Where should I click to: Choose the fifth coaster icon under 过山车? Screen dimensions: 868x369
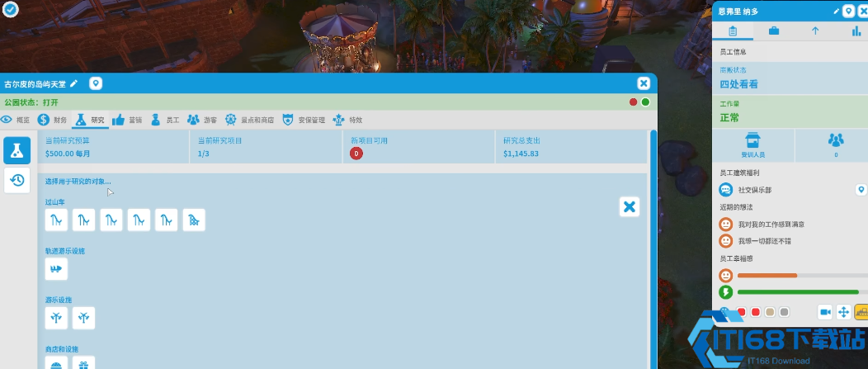tap(167, 220)
